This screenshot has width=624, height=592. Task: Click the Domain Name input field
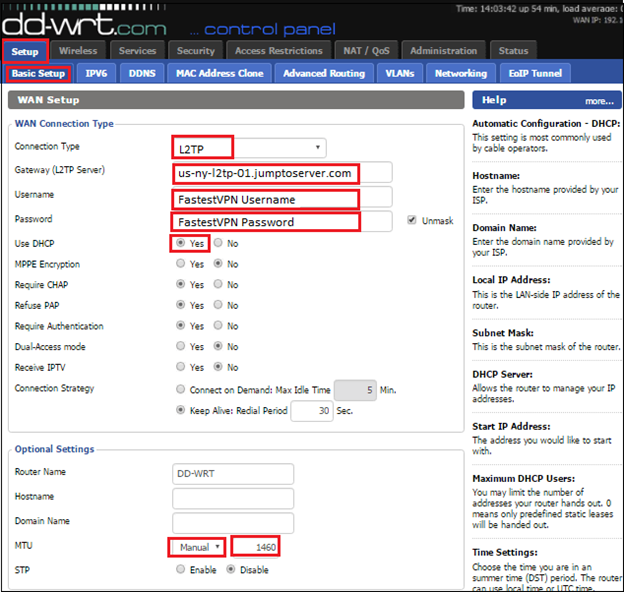(x=233, y=523)
